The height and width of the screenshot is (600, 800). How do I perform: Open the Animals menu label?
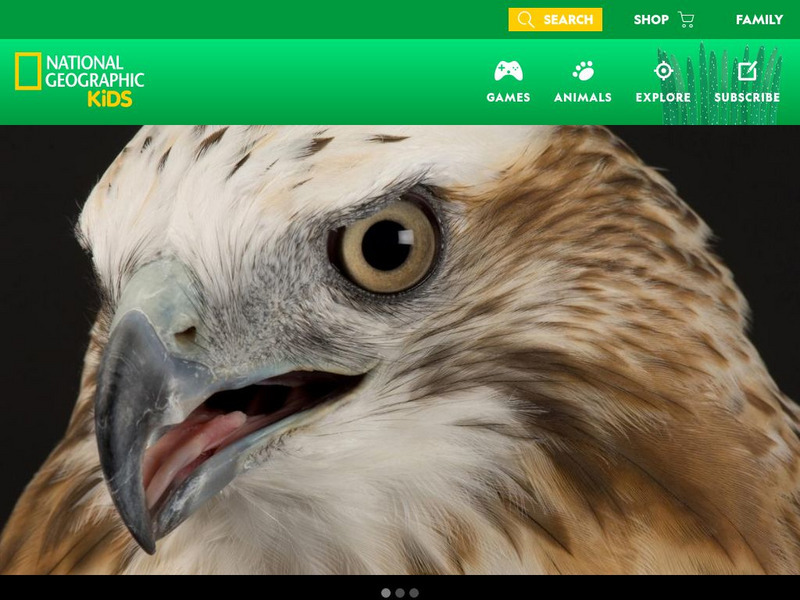(583, 97)
